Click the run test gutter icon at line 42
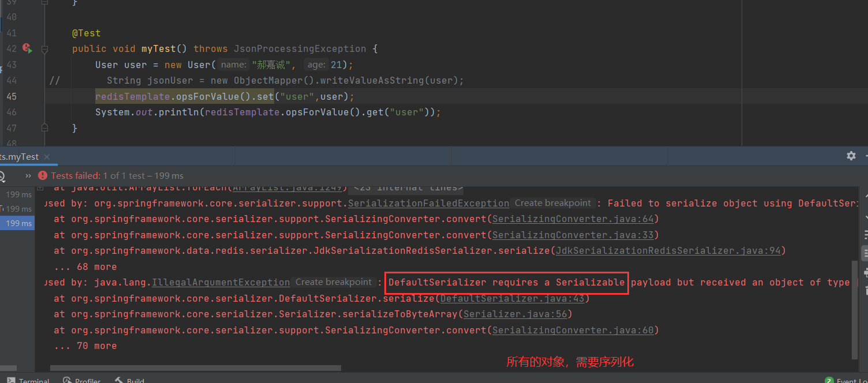868x383 pixels. point(27,49)
